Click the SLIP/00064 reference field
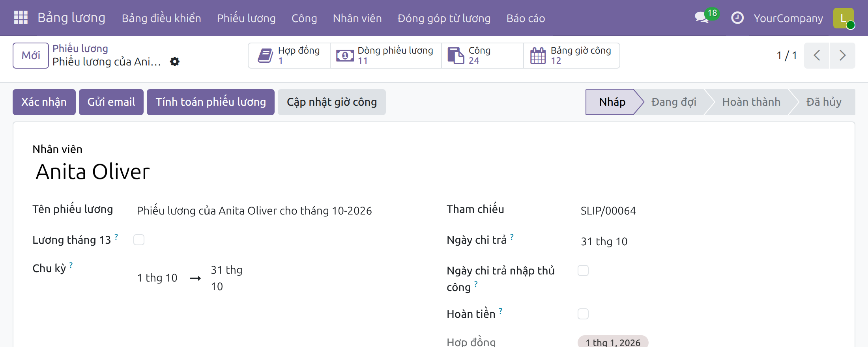The height and width of the screenshot is (347, 868). pos(608,211)
